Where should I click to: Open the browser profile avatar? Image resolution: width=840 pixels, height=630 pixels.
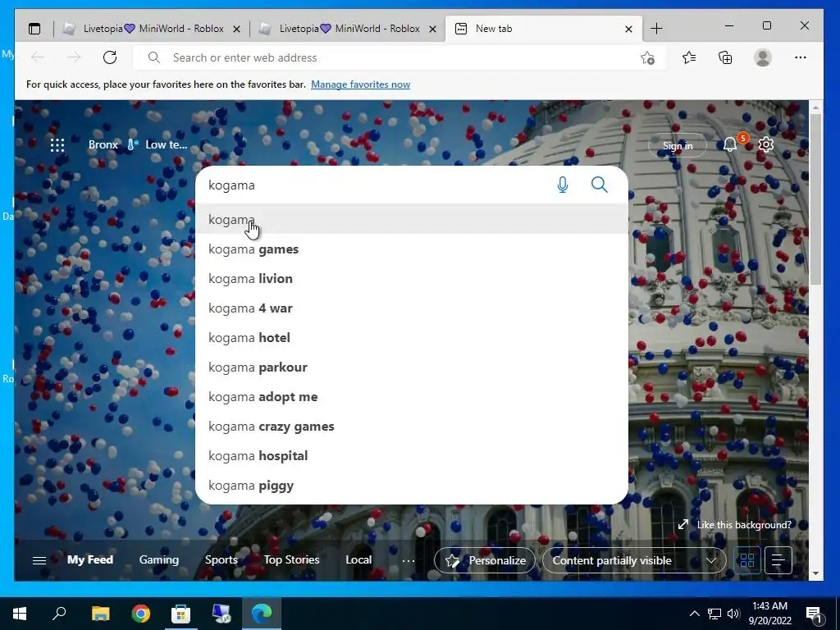pyautogui.click(x=762, y=57)
